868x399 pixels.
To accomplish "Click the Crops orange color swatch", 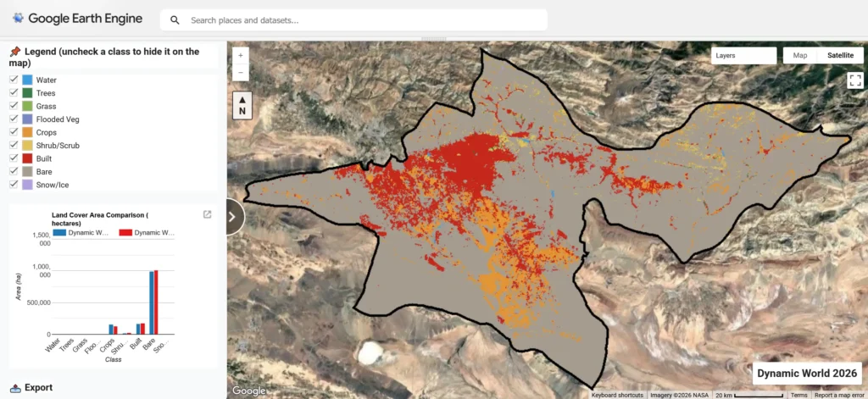I will (27, 133).
